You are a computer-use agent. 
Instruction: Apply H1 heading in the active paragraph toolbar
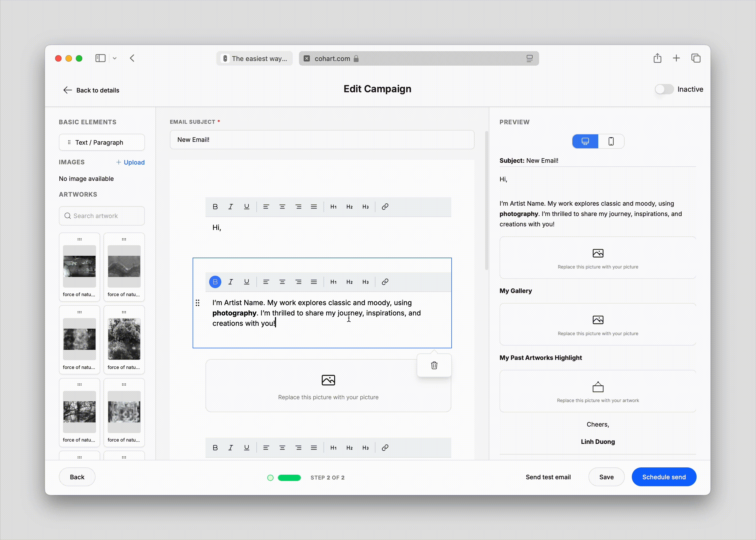(x=333, y=282)
